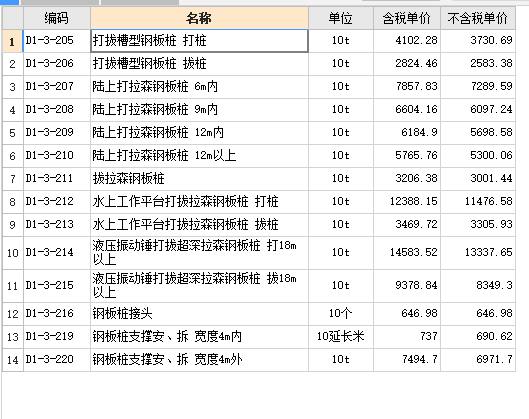Viewport: 529px width, 419px height.
Task: Select row number 1 header
Action: pyautogui.click(x=13, y=41)
